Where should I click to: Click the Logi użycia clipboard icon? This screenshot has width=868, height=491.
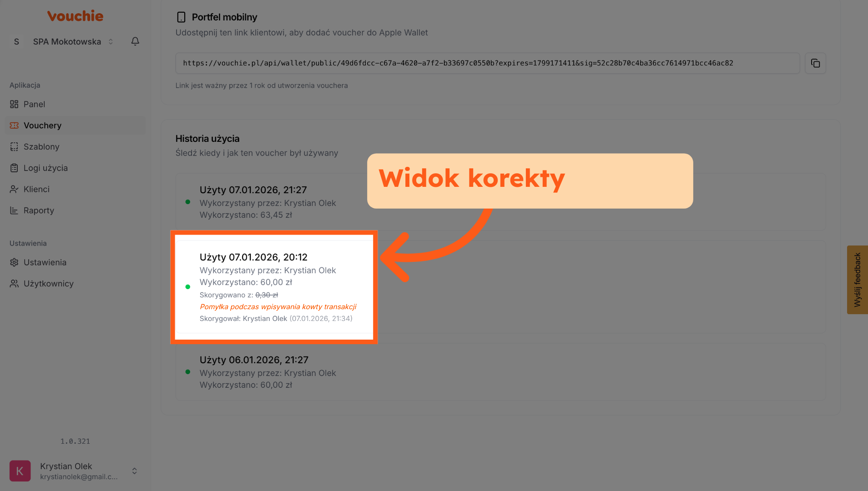(x=14, y=168)
